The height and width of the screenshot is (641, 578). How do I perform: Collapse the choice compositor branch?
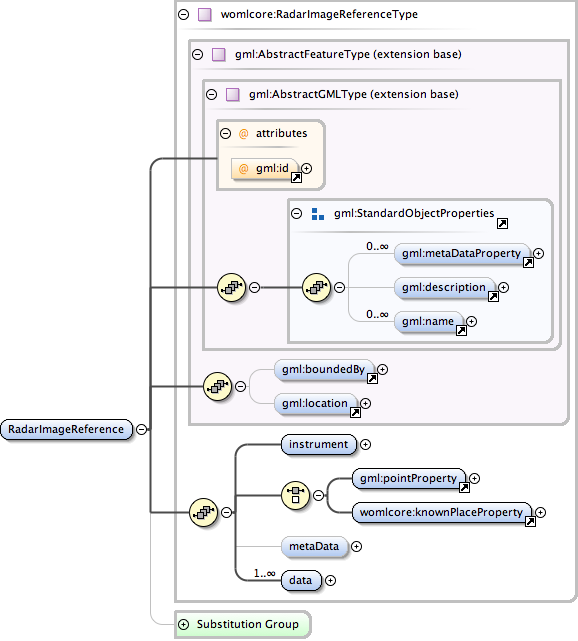click(x=318, y=495)
